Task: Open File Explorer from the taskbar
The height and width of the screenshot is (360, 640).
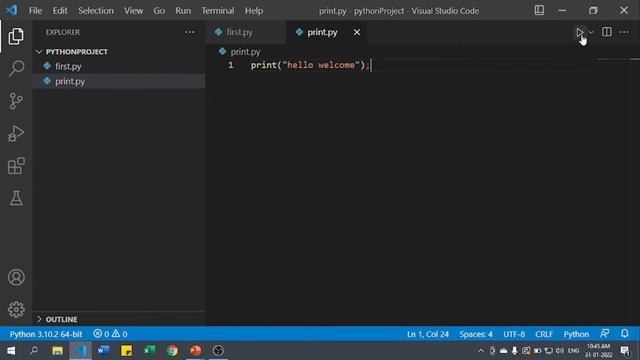Action: point(57,351)
